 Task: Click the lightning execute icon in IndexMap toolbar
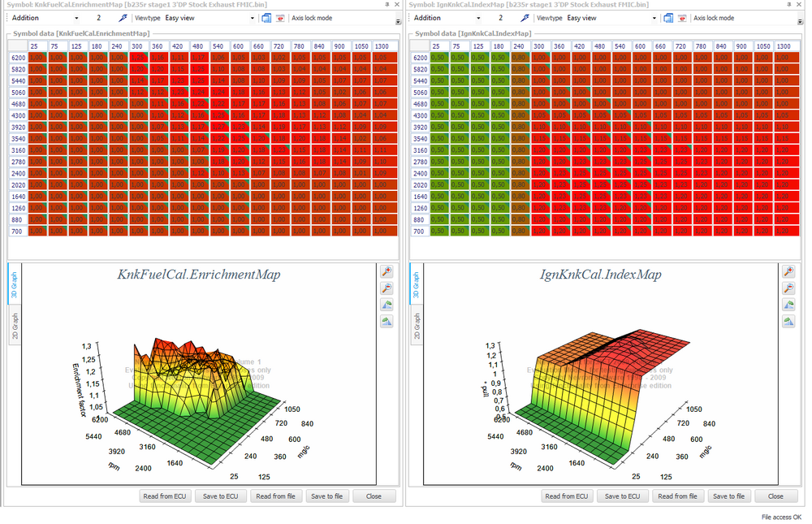[525, 18]
